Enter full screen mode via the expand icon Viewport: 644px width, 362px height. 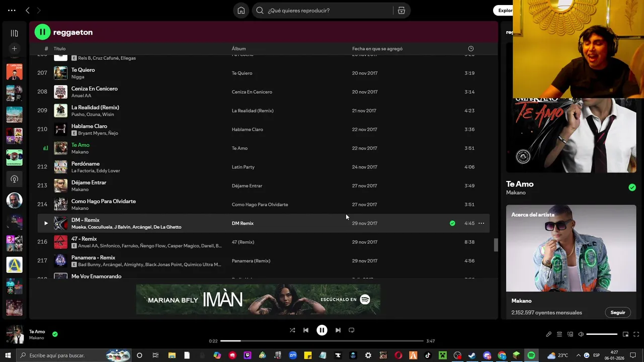click(636, 334)
